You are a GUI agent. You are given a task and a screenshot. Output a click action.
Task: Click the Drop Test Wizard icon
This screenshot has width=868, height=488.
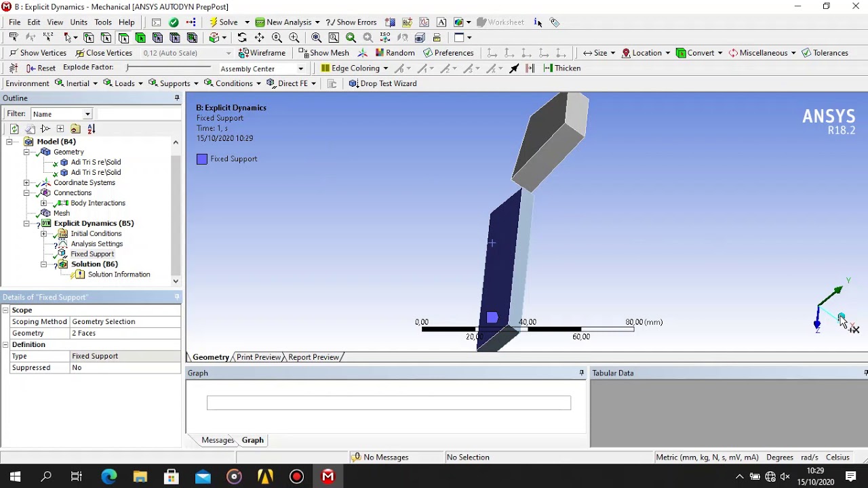click(x=382, y=83)
